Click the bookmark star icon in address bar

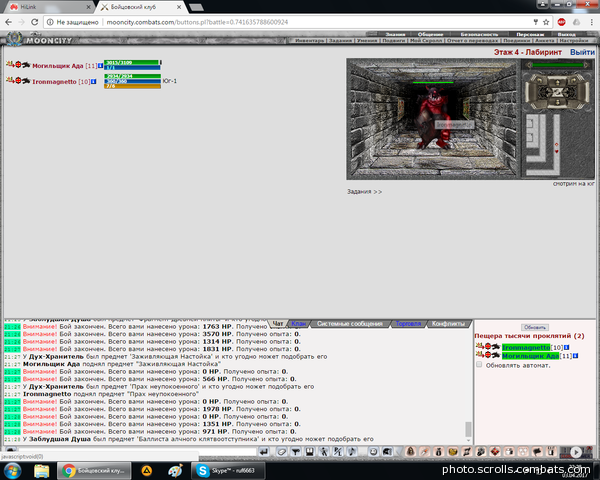coord(546,22)
